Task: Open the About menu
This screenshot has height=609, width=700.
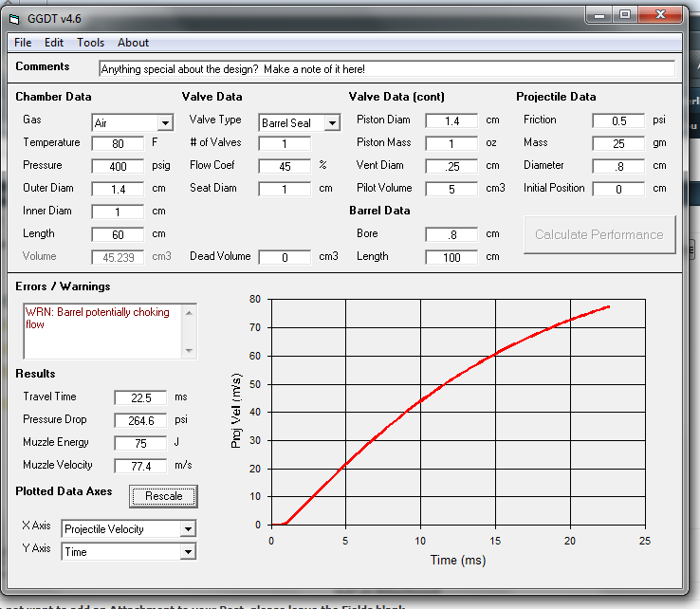Action: click(x=133, y=43)
